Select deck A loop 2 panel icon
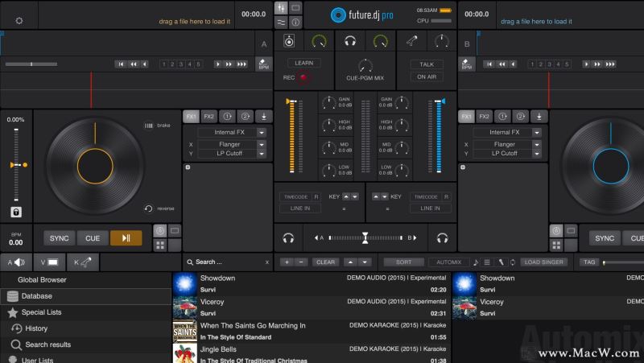644x363 pixels. point(246,117)
